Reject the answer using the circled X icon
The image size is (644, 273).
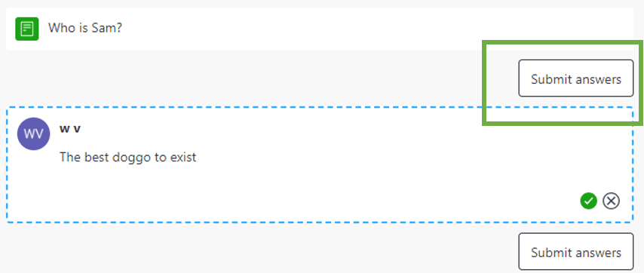(x=611, y=201)
